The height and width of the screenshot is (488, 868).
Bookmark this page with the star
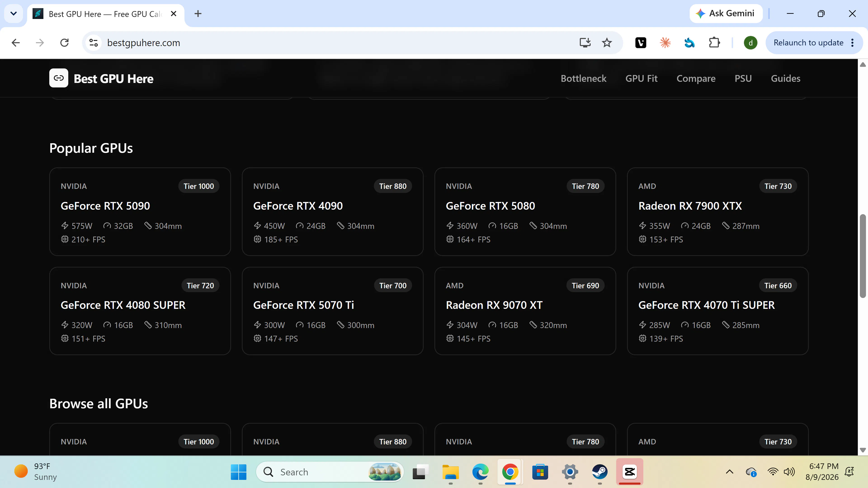(607, 43)
